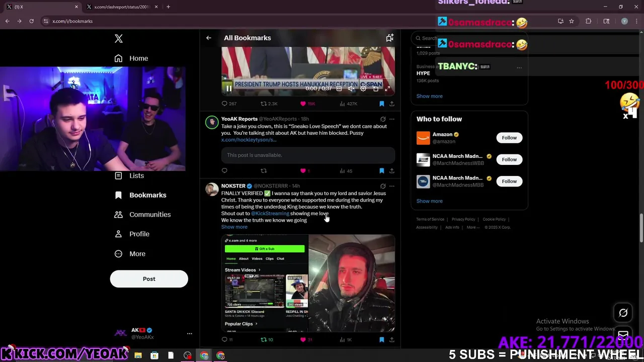Image resolution: width=644 pixels, height=362 pixels.
Task: Reply to YeoAK Reports post
Action: point(224,171)
